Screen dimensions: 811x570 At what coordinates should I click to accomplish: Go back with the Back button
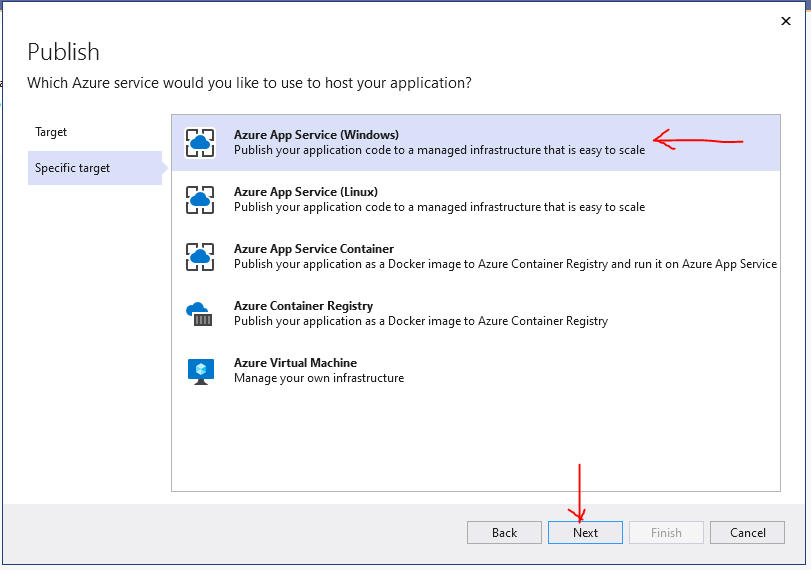tap(504, 532)
